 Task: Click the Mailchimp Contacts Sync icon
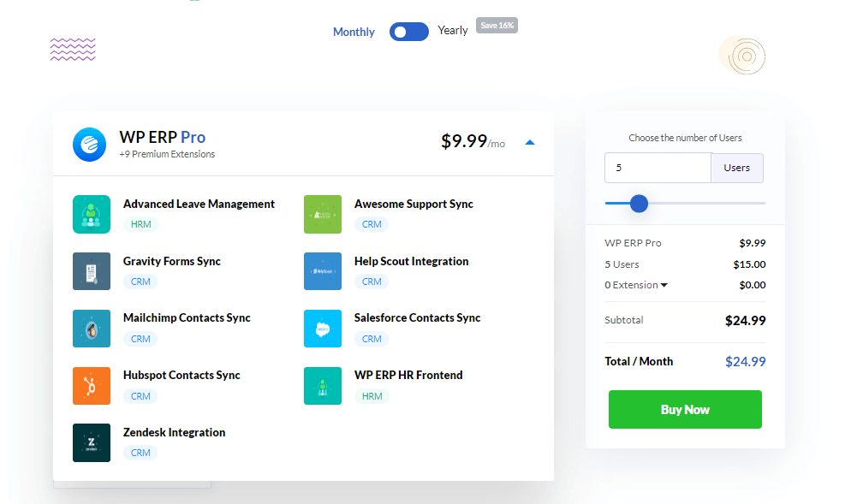pos(92,329)
